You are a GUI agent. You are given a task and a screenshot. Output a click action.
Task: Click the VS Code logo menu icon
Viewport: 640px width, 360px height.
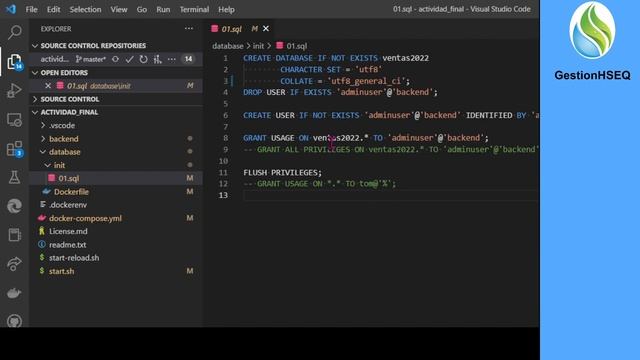coord(11,9)
